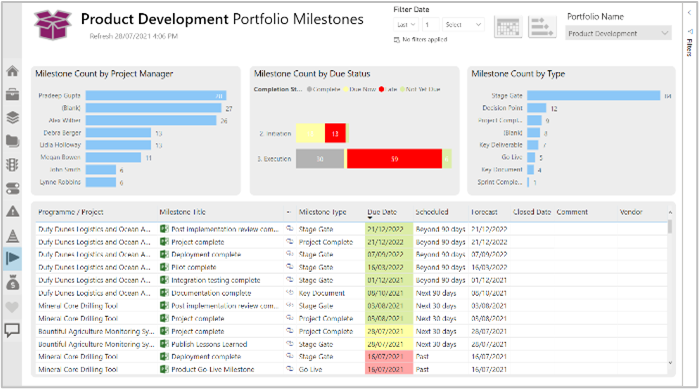Click the briefcase portfolio icon in sidebar
The image size is (699, 389).
pyautogui.click(x=12, y=94)
